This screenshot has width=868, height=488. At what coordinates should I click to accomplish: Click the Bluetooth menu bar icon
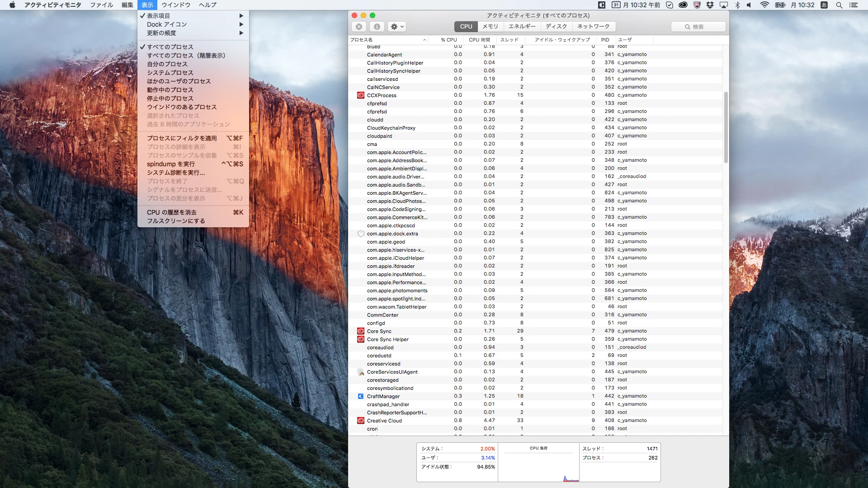(737, 5)
